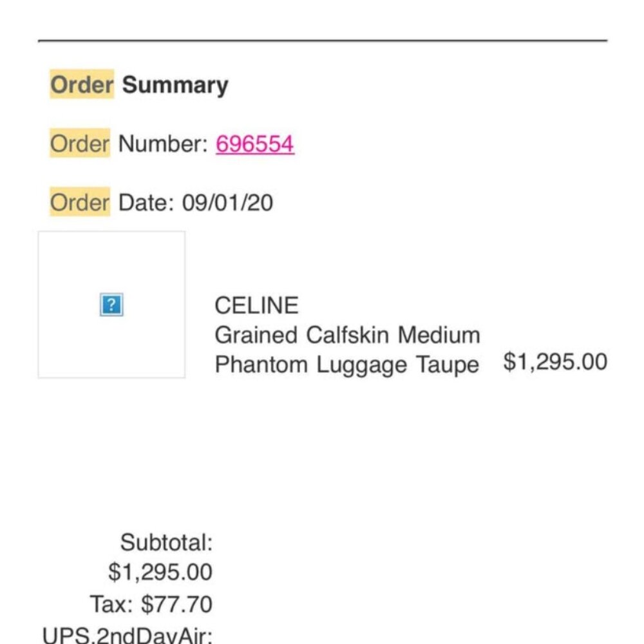
Task: Click the horizontal divider line above Order Summary
Action: coord(322,41)
